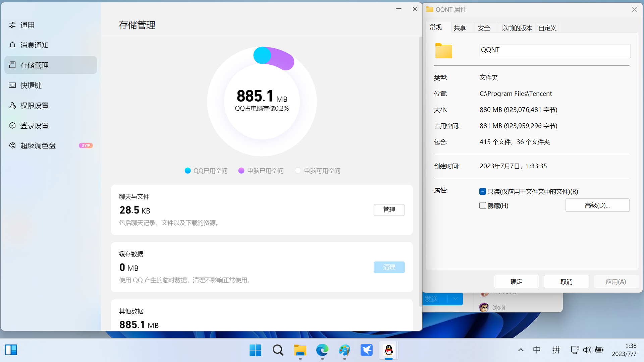Click the QQ penguin taskbar icon
This screenshot has width=644, height=362.
pyautogui.click(x=389, y=350)
